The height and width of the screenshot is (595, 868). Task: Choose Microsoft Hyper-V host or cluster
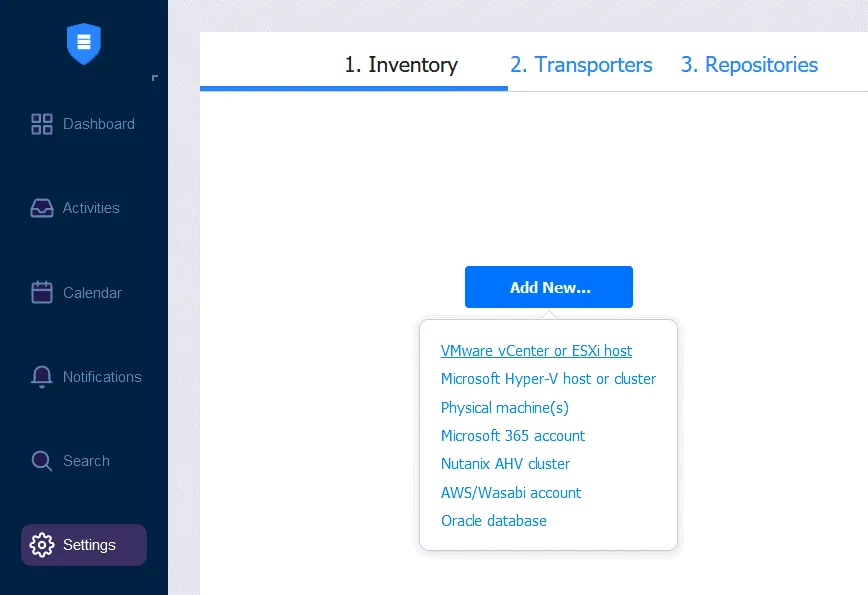click(548, 379)
